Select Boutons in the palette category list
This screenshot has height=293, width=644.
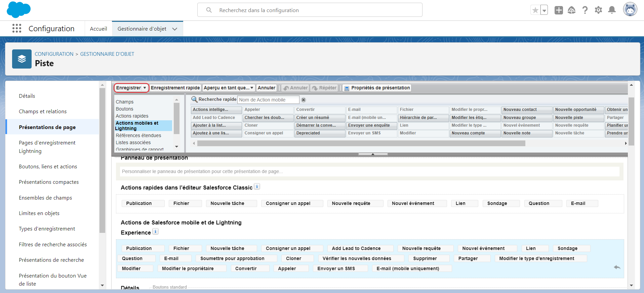(x=125, y=109)
